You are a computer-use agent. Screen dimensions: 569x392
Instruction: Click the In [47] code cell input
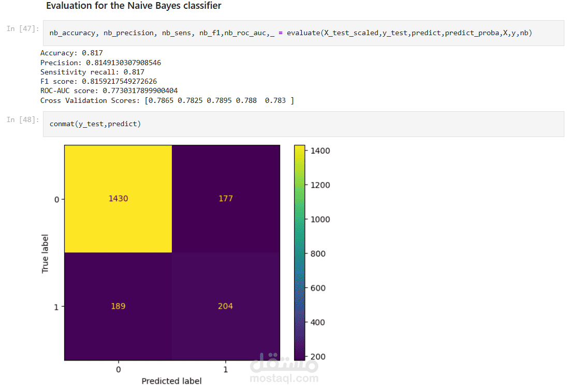[303, 33]
